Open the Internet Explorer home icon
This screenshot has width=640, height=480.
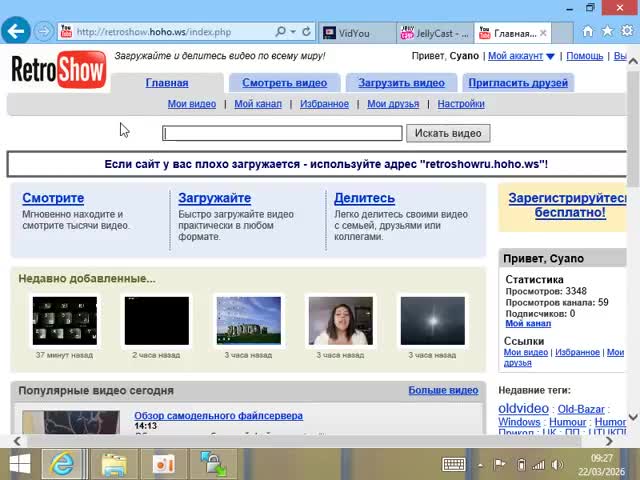(x=586, y=31)
